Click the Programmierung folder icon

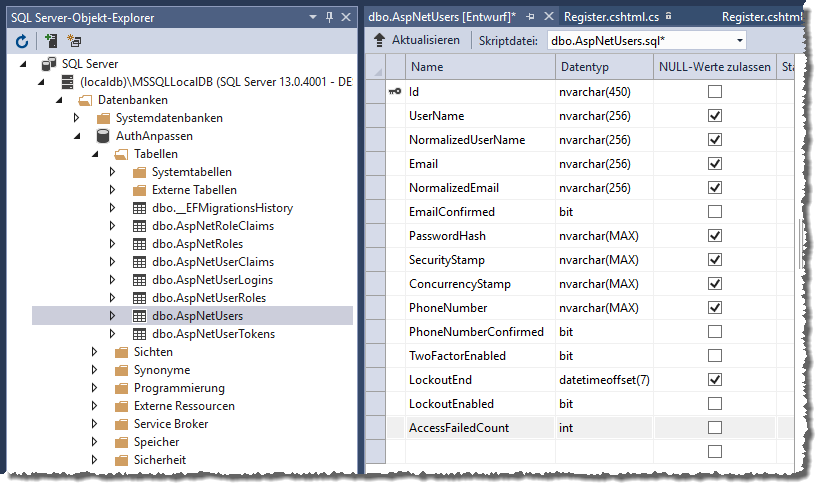[x=121, y=388]
